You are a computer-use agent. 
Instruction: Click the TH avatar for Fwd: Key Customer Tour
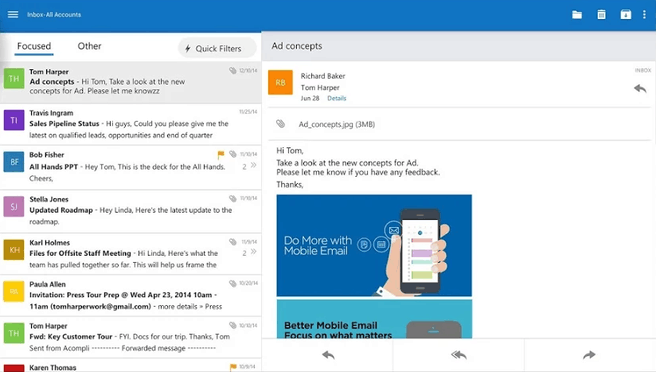pos(14,333)
